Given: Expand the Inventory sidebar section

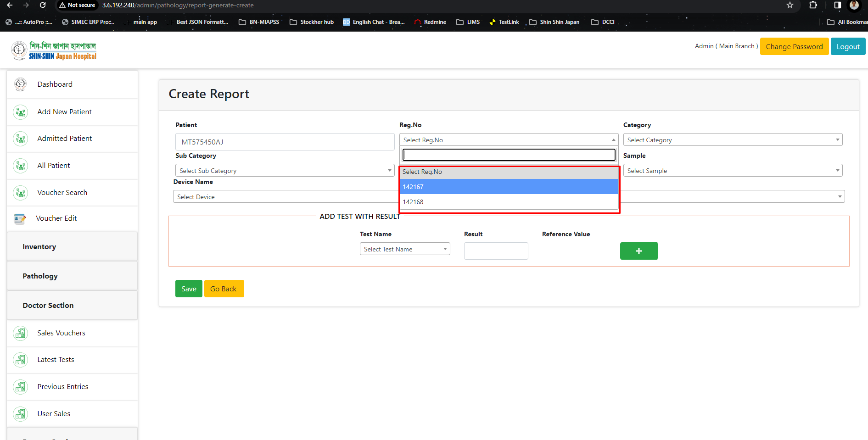Looking at the screenshot, I should 72,247.
